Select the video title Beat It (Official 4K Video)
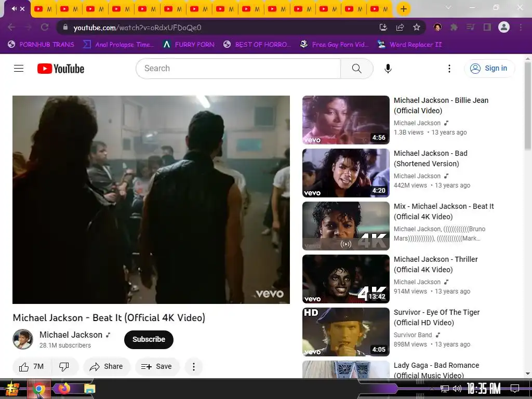The image size is (532, 399). click(109, 318)
